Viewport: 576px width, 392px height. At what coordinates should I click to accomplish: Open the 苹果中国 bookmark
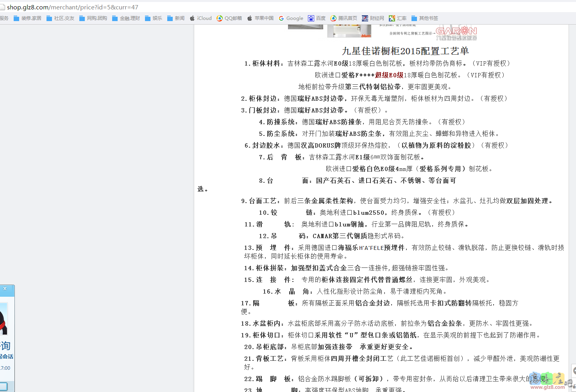pos(260,18)
